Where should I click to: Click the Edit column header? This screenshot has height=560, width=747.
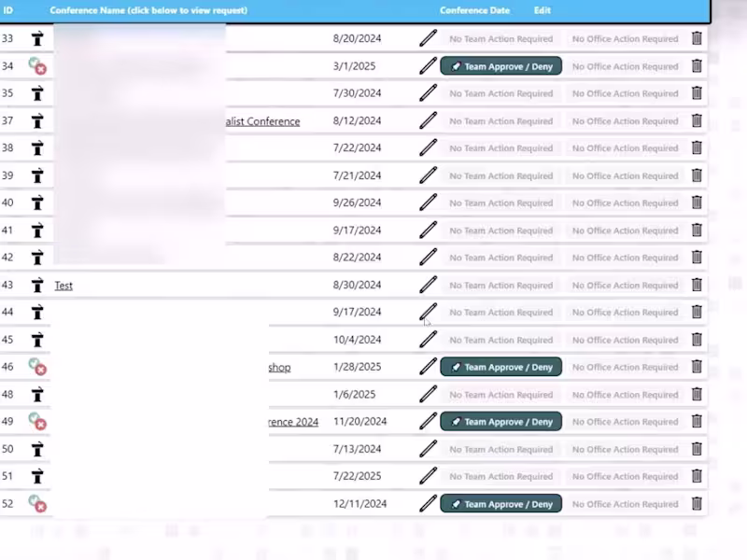tap(543, 10)
